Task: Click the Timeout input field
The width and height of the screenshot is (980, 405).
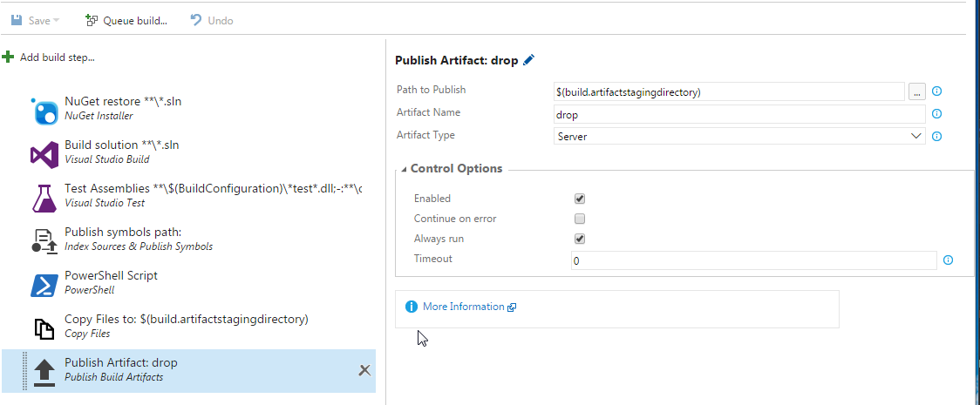Action: (x=753, y=260)
